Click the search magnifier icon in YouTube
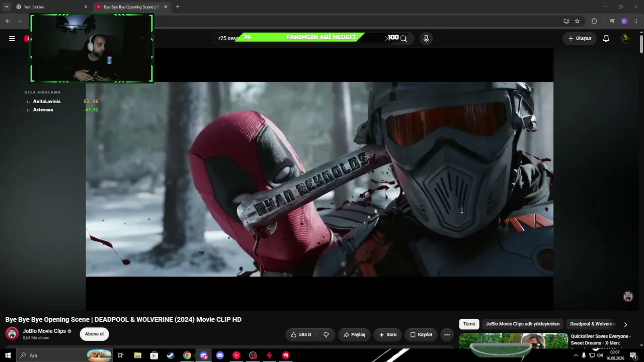This screenshot has width=644, height=362. tap(404, 39)
